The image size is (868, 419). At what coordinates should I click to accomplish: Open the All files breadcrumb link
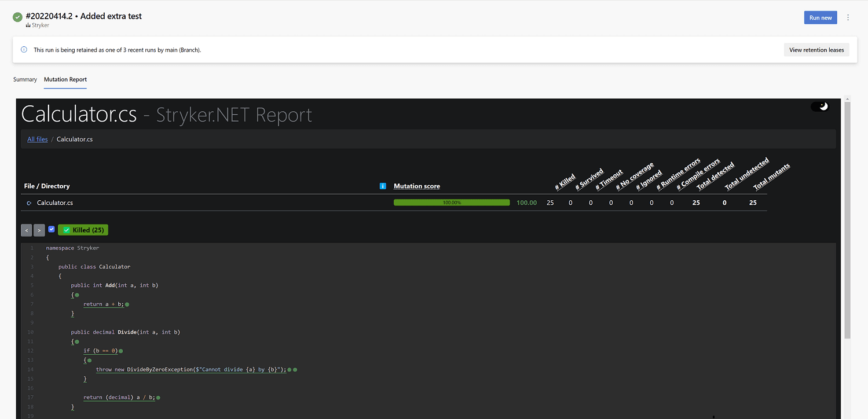click(38, 139)
